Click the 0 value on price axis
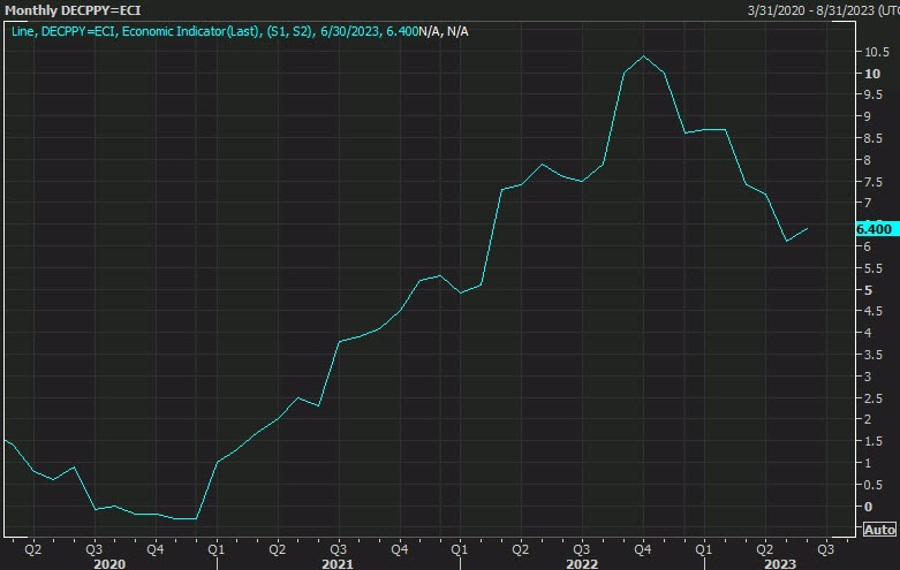The image size is (900, 570). point(867,507)
